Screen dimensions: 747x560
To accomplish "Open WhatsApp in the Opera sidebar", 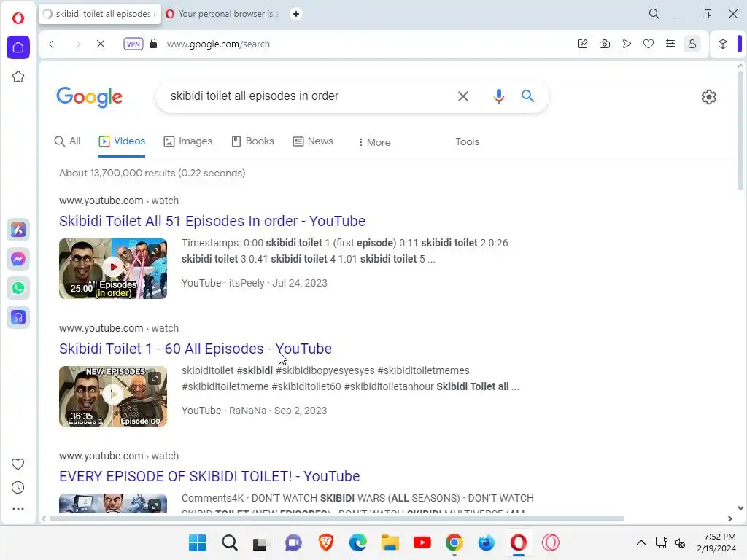I will 18,288.
